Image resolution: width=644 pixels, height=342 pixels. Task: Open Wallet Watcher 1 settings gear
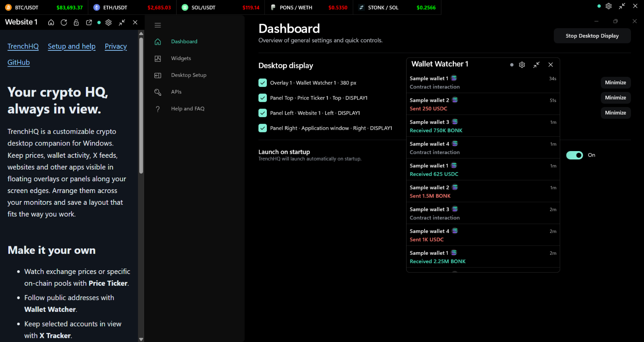[522, 65]
